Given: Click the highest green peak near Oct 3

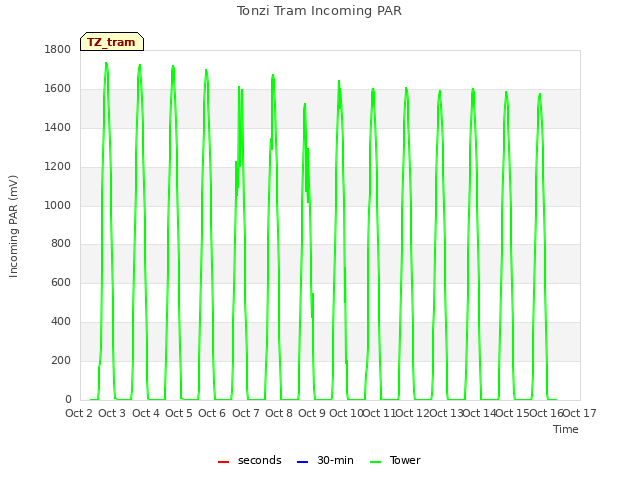Looking at the screenshot, I should [x=106, y=64].
